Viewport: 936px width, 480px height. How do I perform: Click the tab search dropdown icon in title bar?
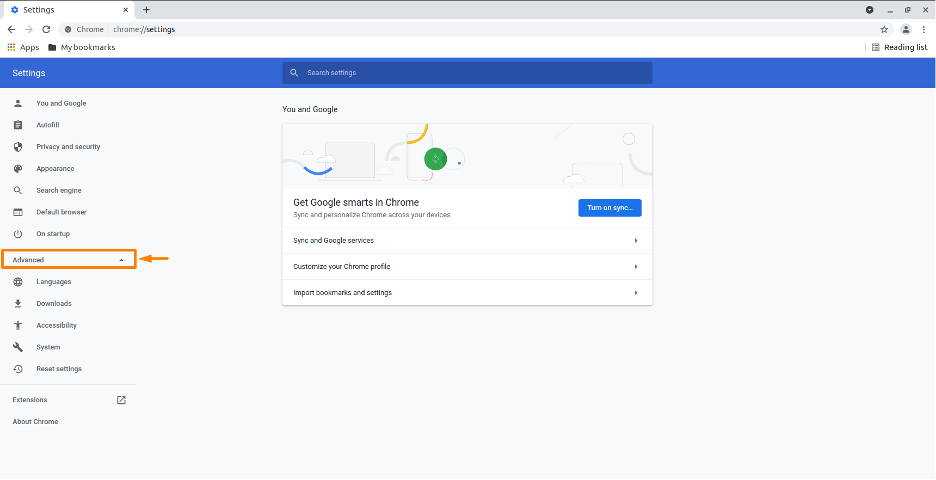click(x=870, y=10)
